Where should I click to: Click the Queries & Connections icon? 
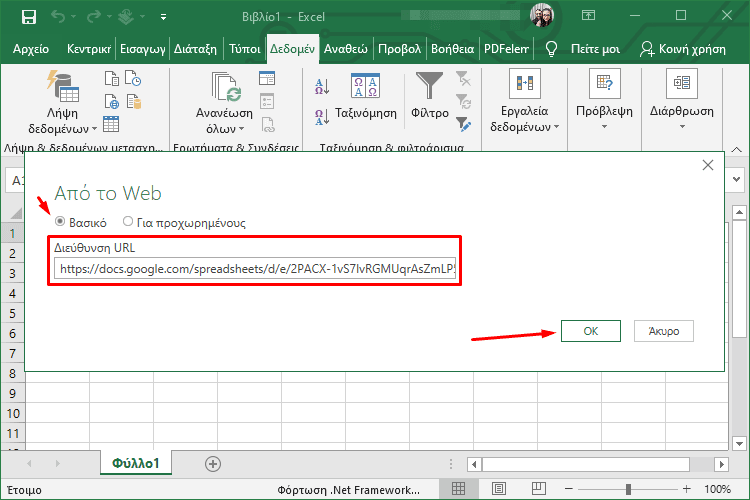(267, 78)
